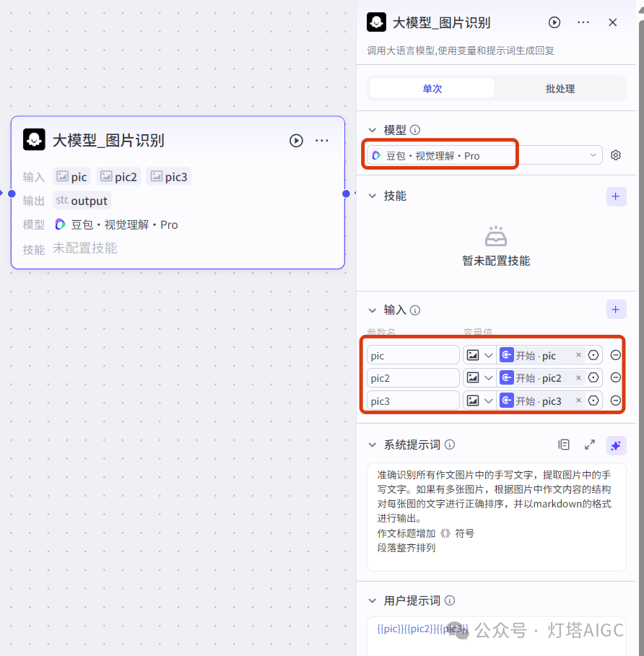The height and width of the screenshot is (656, 644).
Task: Switch to the 单次 mode tab
Action: tap(432, 88)
